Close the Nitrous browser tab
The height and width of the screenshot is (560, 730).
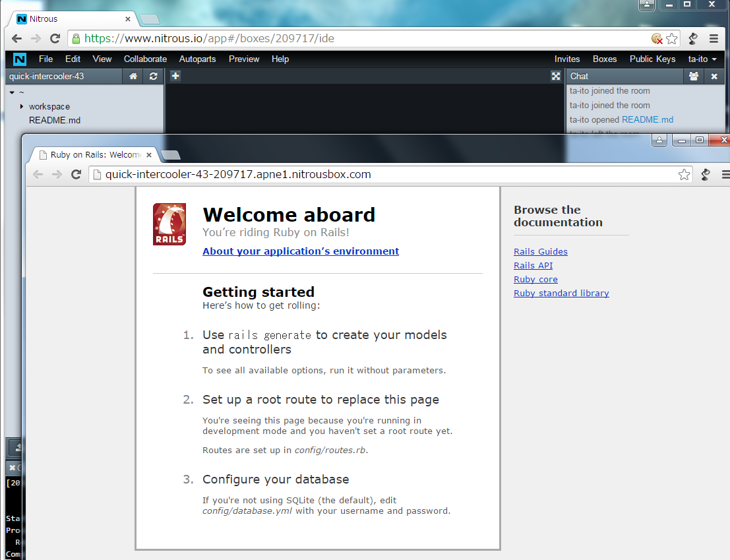[x=127, y=19]
